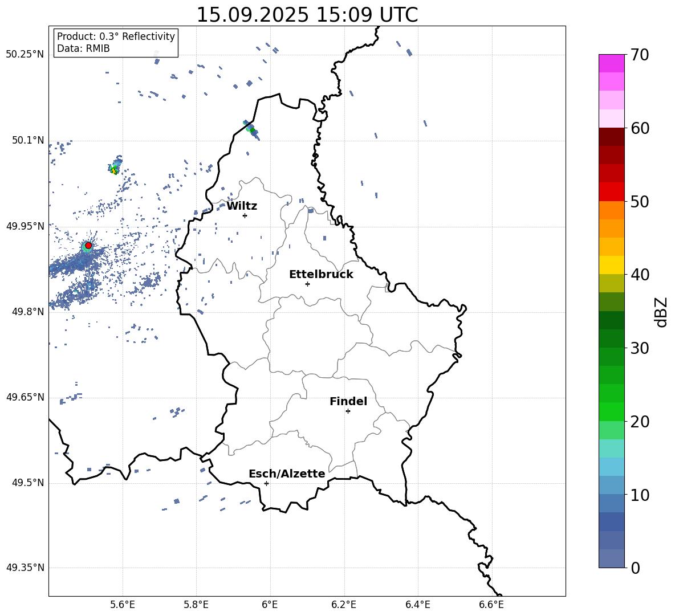Click the 'Data: RMIB' legend text
This screenshot has width=675, height=616.
[x=83, y=48]
